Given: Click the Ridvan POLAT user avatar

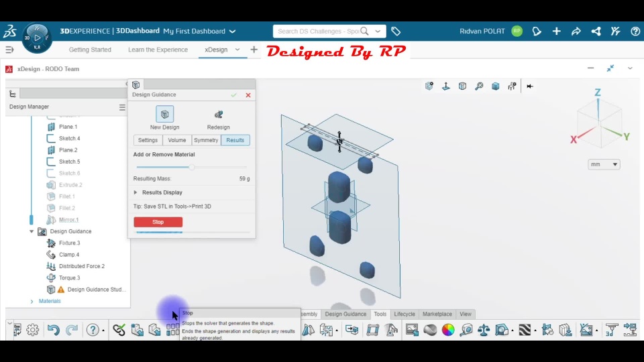Looking at the screenshot, I should click(517, 32).
